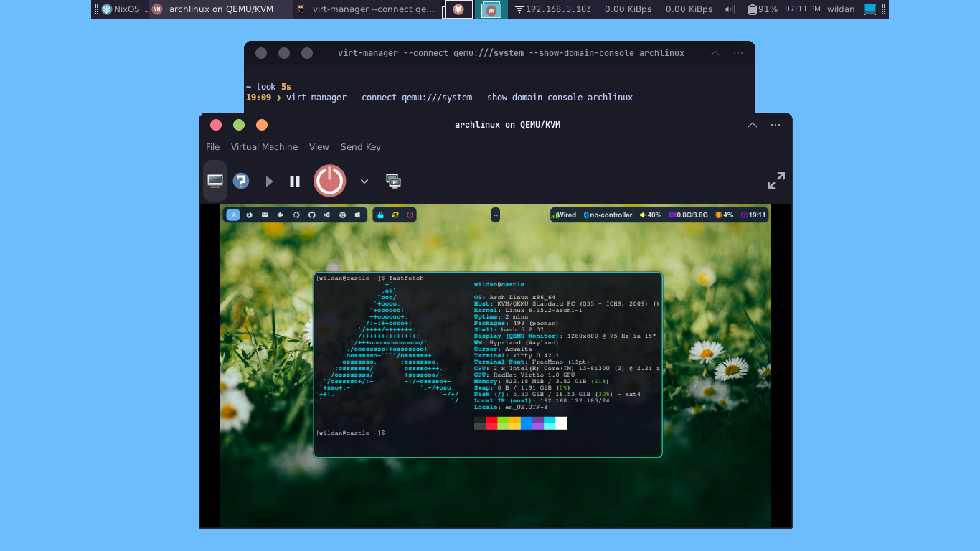Click the fan-shaped icon in guest bar
Viewport: 980px width, 551px height.
point(281,215)
